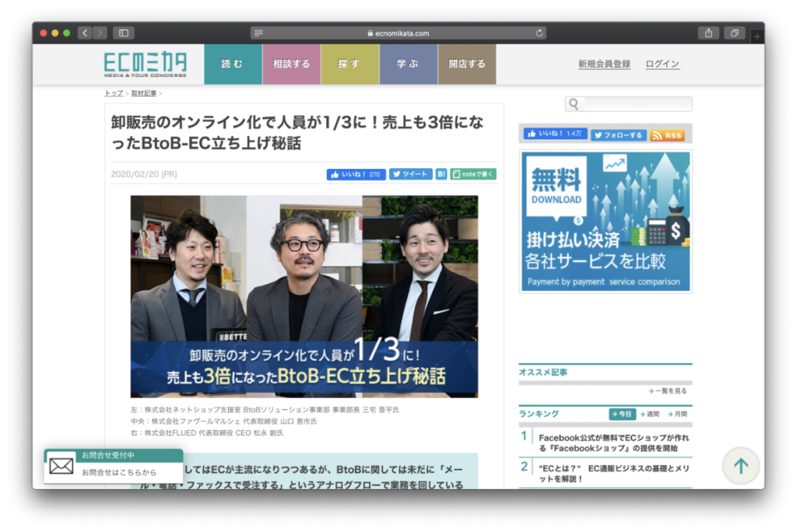Follow on Twitter via フォローする button

click(x=619, y=135)
